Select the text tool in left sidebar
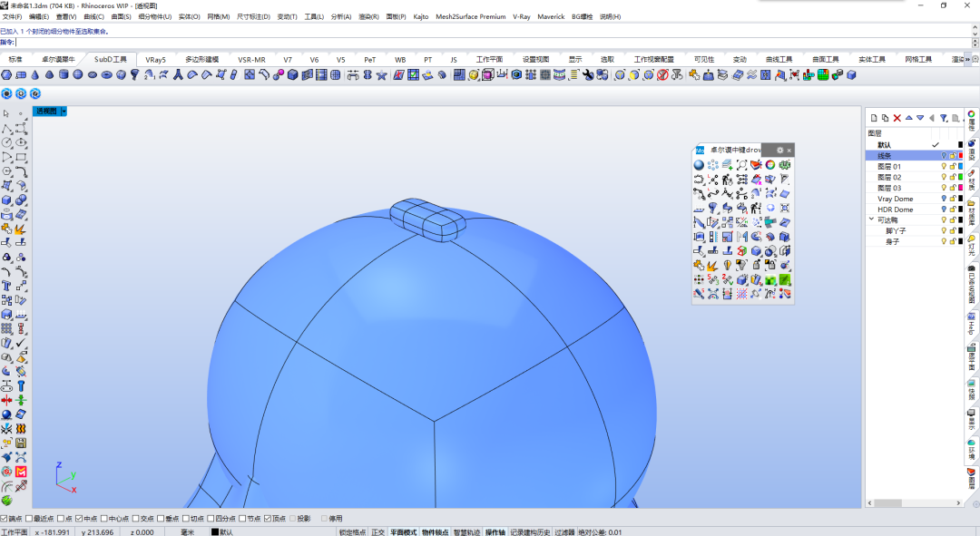 point(6,286)
